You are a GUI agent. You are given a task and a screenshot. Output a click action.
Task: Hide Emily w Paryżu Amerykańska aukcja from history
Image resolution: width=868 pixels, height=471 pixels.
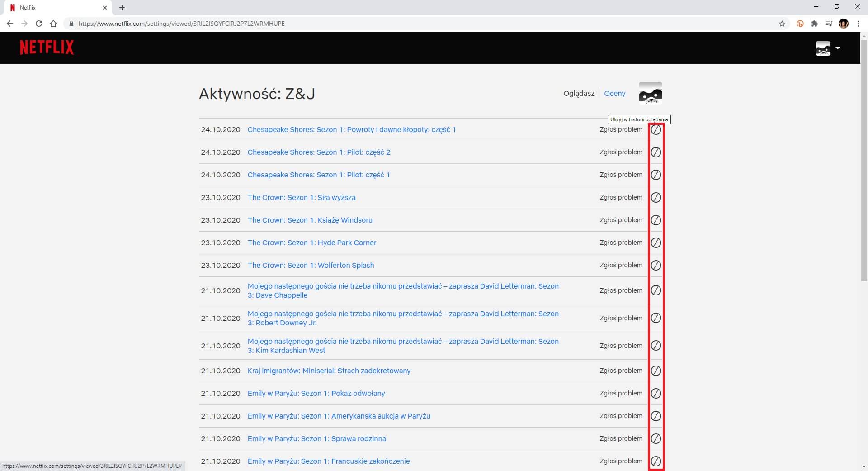pos(656,416)
